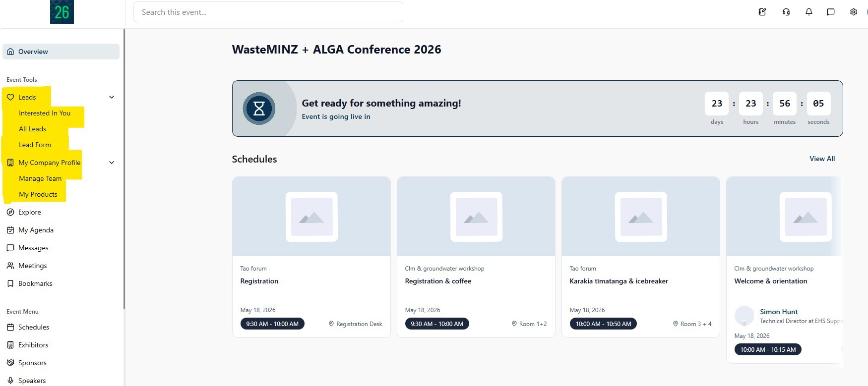Click View All schedules link

point(822,159)
